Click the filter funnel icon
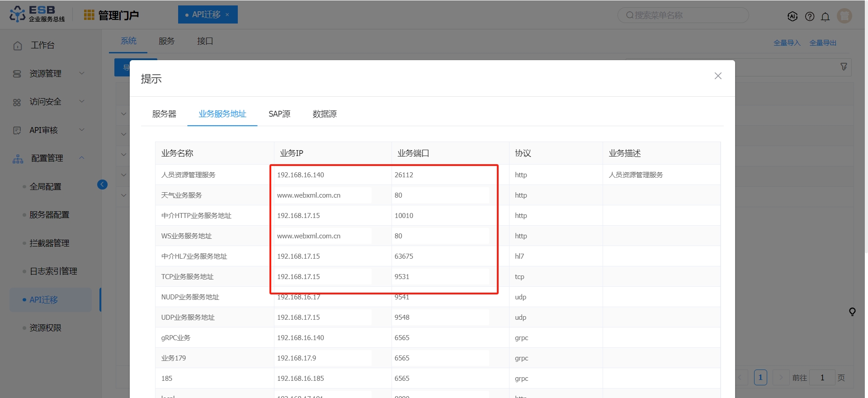Screen dimensions: 868x398 coord(844,67)
